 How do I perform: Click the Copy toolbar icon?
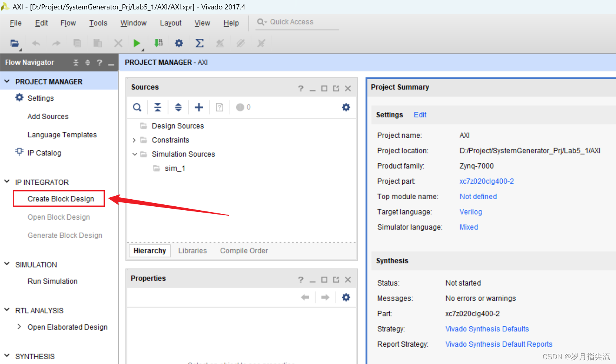point(77,43)
